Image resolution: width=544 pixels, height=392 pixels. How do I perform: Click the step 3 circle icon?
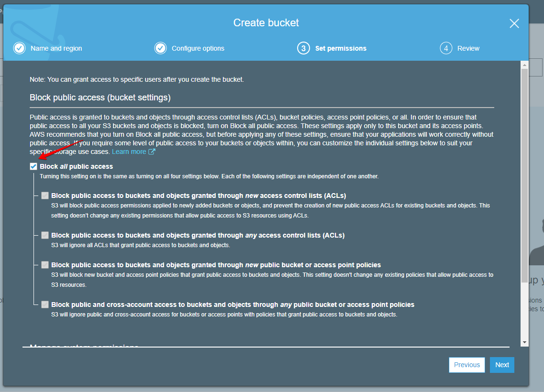[303, 48]
